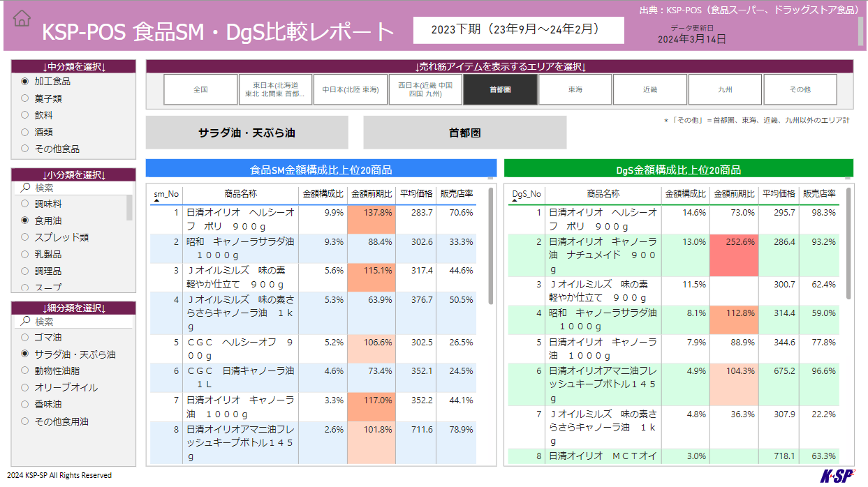Image resolution: width=868 pixels, height=487 pixels.
Task: Select the 近畿 area button
Action: [650, 89]
